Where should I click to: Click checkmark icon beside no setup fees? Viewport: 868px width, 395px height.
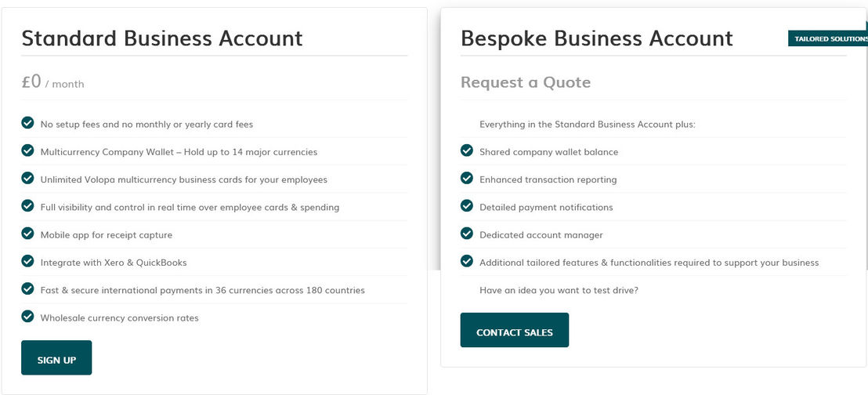pos(27,123)
